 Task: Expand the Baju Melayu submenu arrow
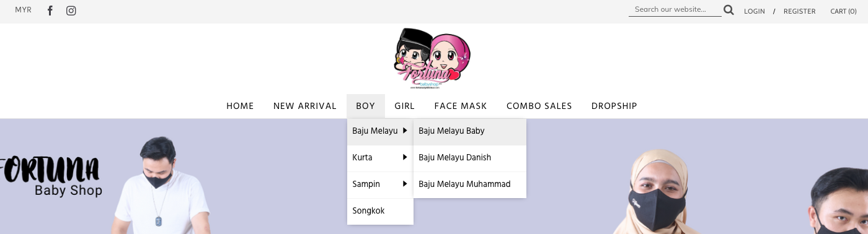(x=405, y=131)
